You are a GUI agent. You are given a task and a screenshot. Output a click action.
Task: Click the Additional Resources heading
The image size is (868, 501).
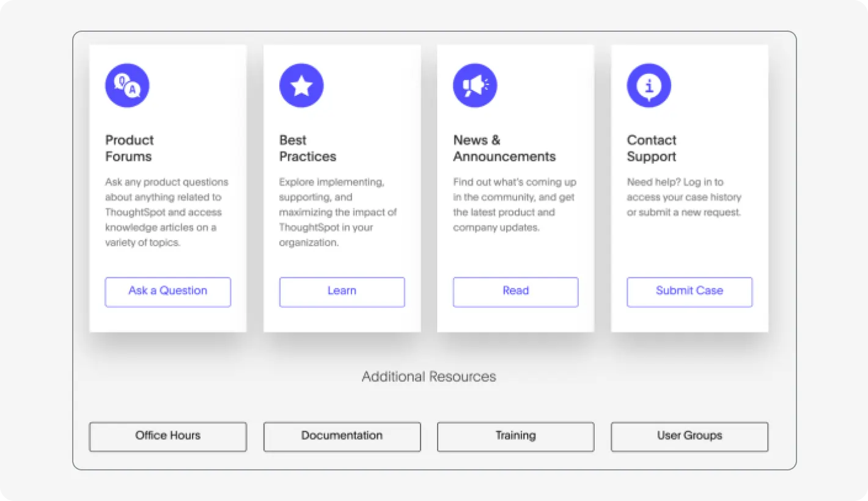pos(429,376)
